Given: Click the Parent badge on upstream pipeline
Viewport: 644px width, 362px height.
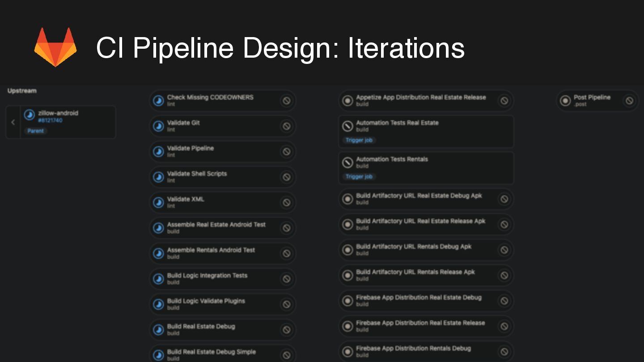Looking at the screenshot, I should click(x=36, y=131).
